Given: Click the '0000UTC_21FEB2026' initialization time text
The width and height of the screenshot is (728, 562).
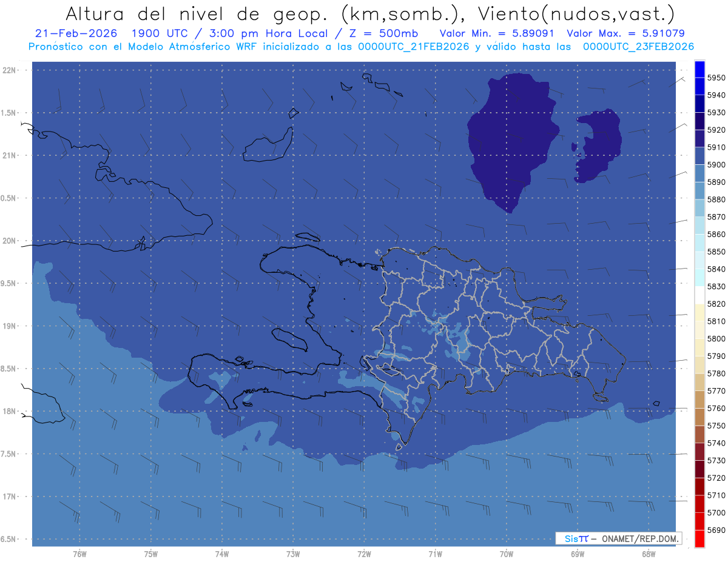Looking at the screenshot, I should [414, 47].
